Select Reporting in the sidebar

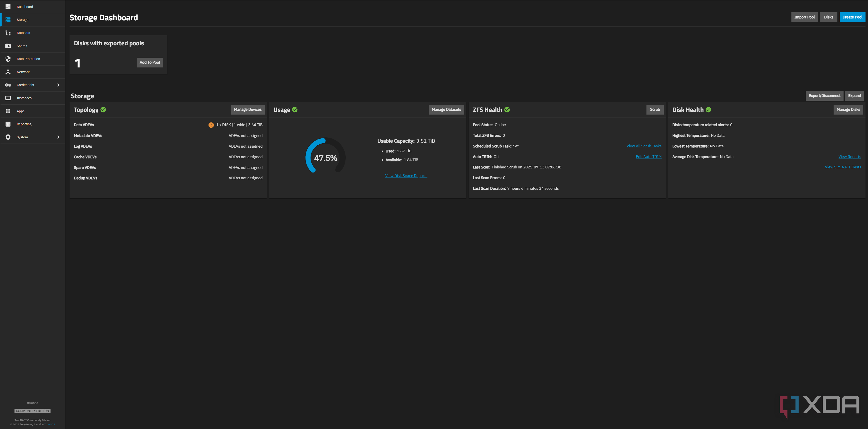click(33, 124)
